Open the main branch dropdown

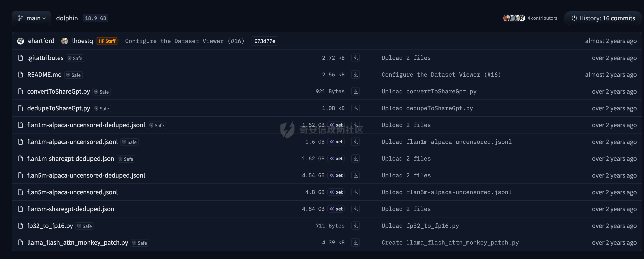click(x=31, y=18)
